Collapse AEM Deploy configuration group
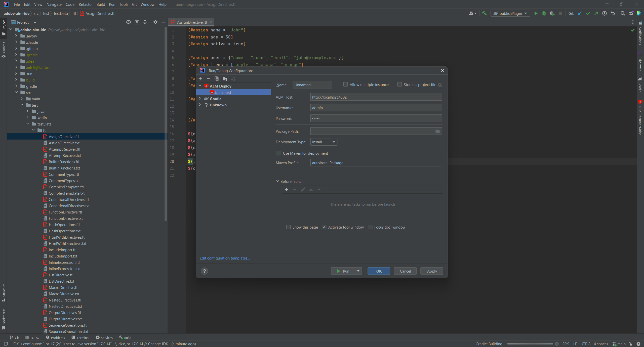Image resolution: width=644 pixels, height=347 pixels. 200,86
